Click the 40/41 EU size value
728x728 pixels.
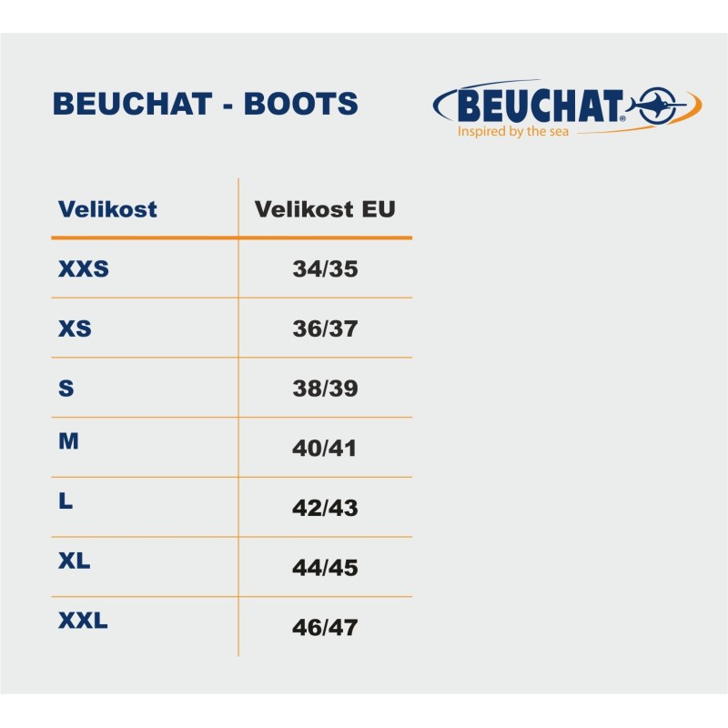325,448
